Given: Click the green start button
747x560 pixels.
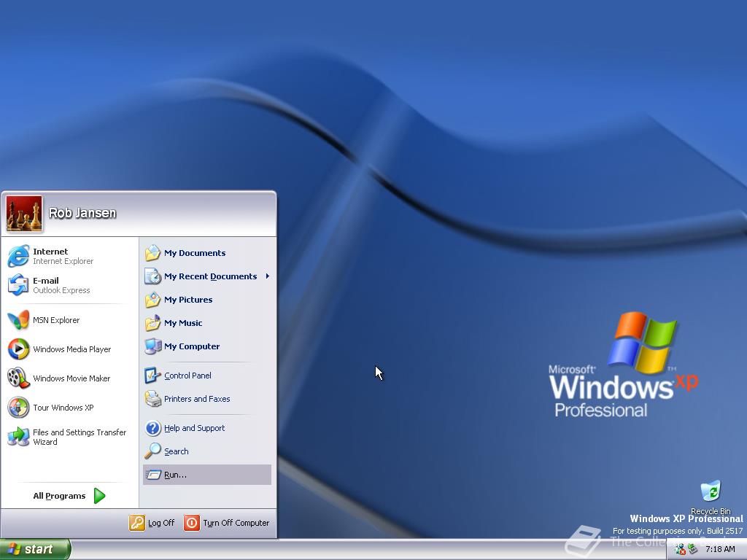Looking at the screenshot, I should click(35, 549).
